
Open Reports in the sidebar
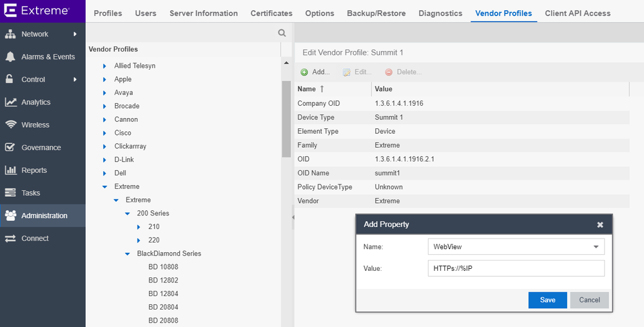[34, 170]
